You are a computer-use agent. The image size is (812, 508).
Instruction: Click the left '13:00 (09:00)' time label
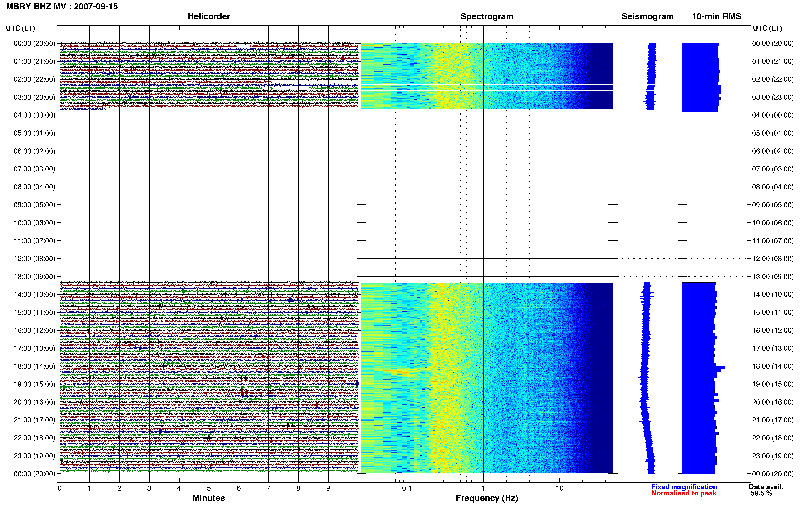(x=34, y=277)
